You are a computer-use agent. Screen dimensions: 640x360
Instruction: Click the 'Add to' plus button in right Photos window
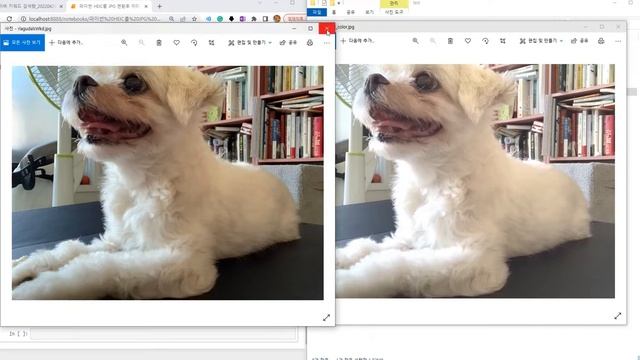click(x=357, y=41)
